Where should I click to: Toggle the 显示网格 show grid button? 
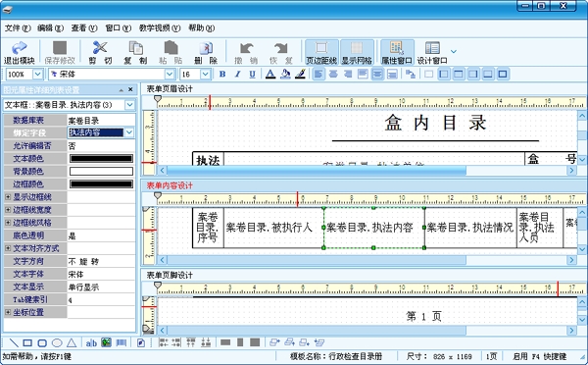coord(357,53)
